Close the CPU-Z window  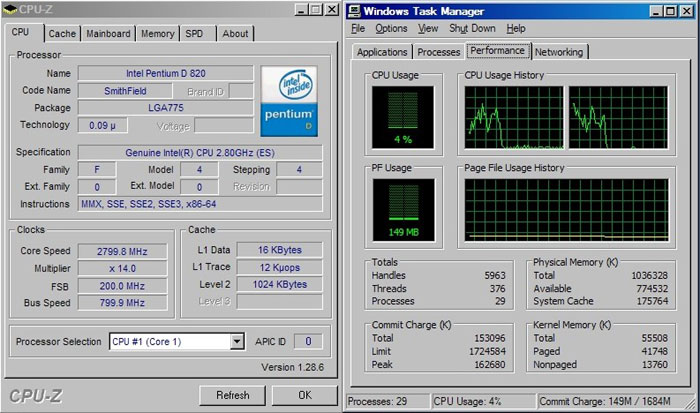click(x=331, y=9)
